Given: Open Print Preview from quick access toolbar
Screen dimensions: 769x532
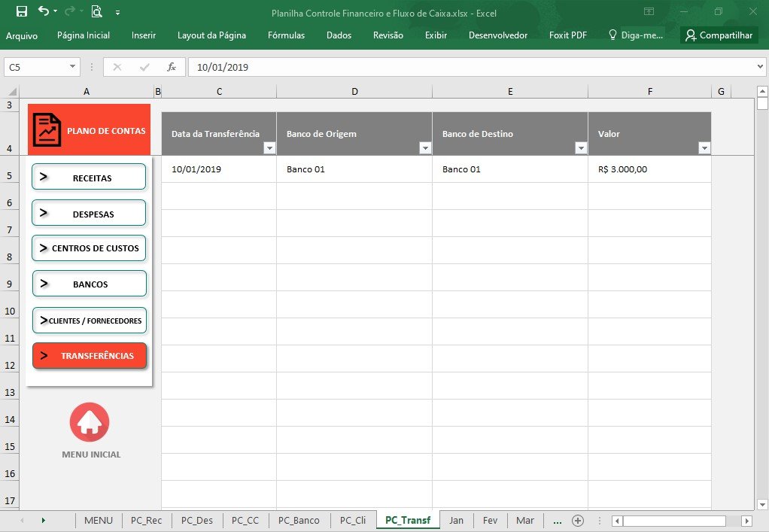Looking at the screenshot, I should point(96,11).
